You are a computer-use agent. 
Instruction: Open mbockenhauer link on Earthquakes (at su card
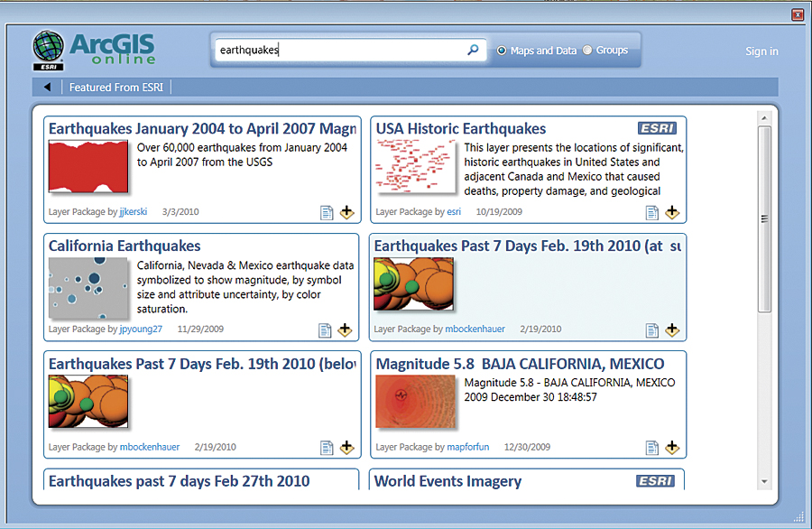pyautogui.click(x=475, y=329)
